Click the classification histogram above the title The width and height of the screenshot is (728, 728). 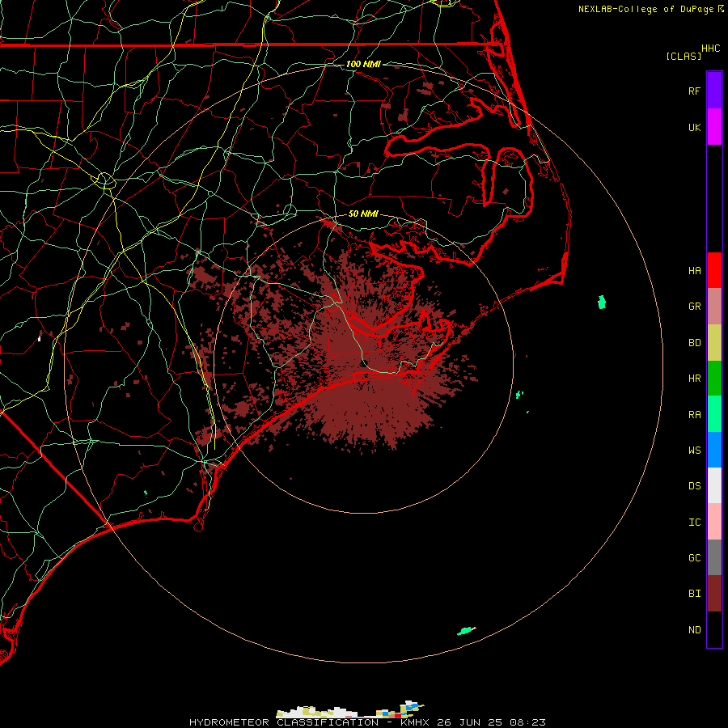click(x=350, y=709)
